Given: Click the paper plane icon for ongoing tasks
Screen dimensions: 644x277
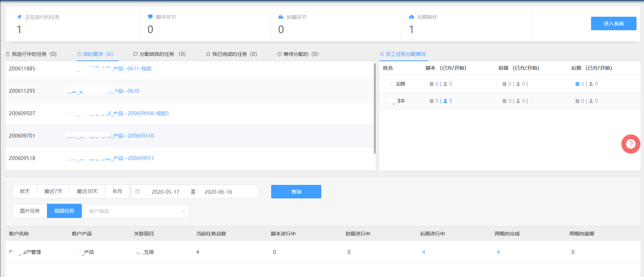Looking at the screenshot, I should click(19, 17).
